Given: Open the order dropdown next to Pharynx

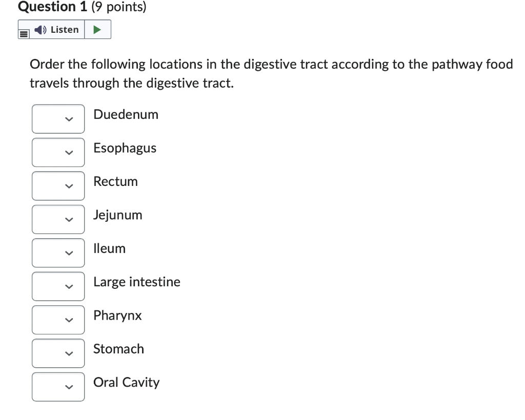Looking at the screenshot, I should (58, 320).
